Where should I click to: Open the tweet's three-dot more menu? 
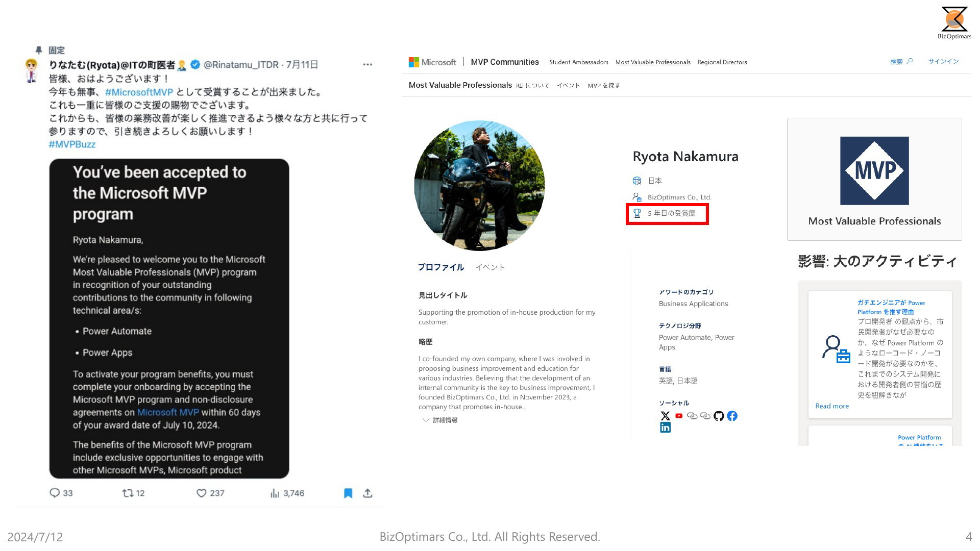click(x=367, y=65)
